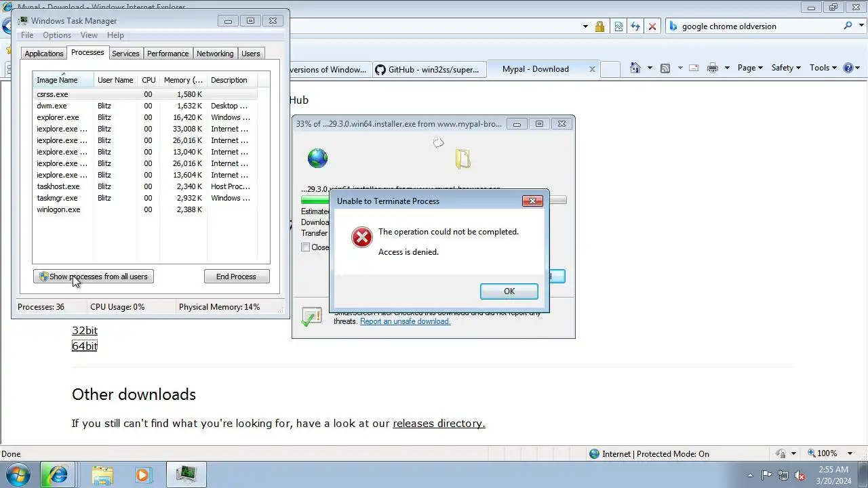Click the Task Manager taskbar icon
This screenshot has width=868, height=488.
pos(186,474)
